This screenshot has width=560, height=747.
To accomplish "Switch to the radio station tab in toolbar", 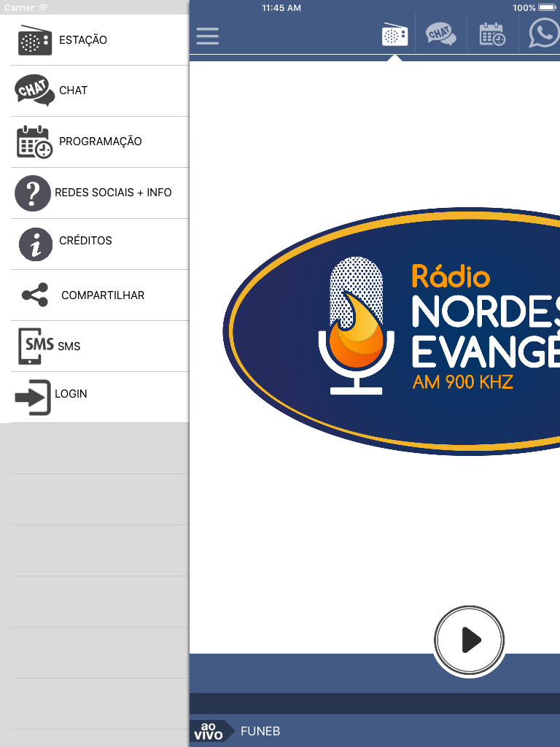I will pyautogui.click(x=394, y=34).
